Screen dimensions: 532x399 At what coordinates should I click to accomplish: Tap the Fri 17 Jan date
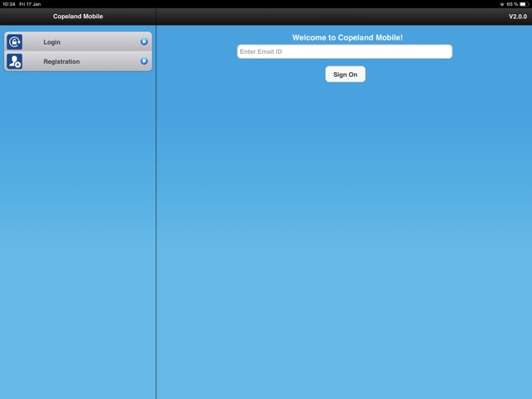(x=30, y=4)
